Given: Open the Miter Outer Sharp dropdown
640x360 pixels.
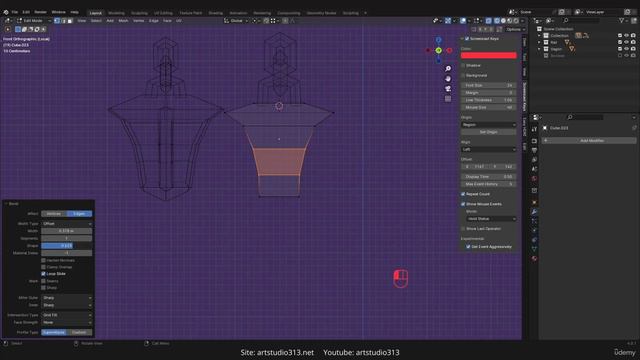Looking at the screenshot, I should [x=67, y=298].
